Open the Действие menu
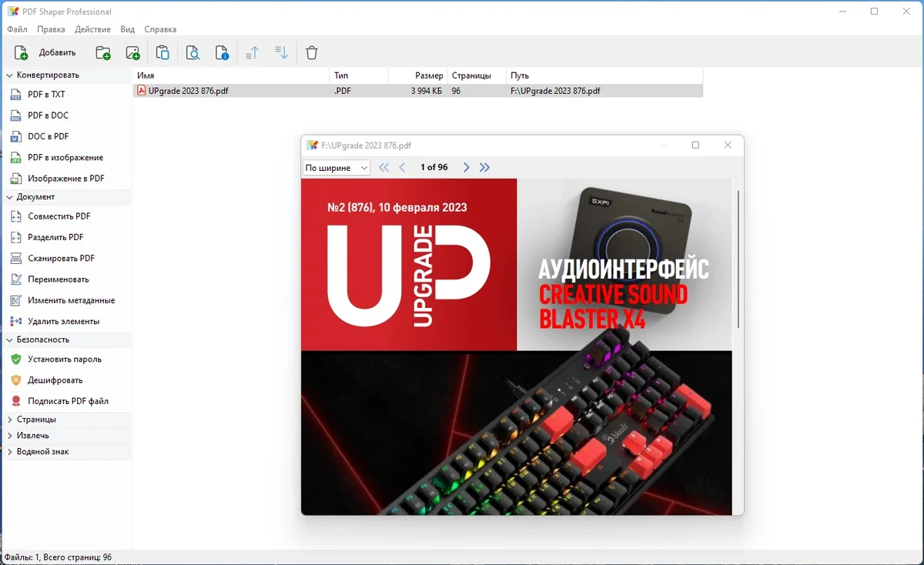 92,29
